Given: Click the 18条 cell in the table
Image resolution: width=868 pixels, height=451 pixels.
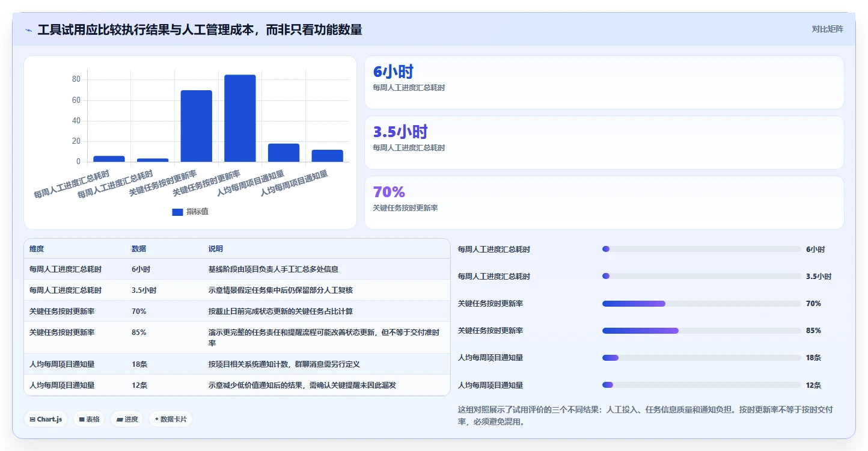Looking at the screenshot, I should point(139,364).
